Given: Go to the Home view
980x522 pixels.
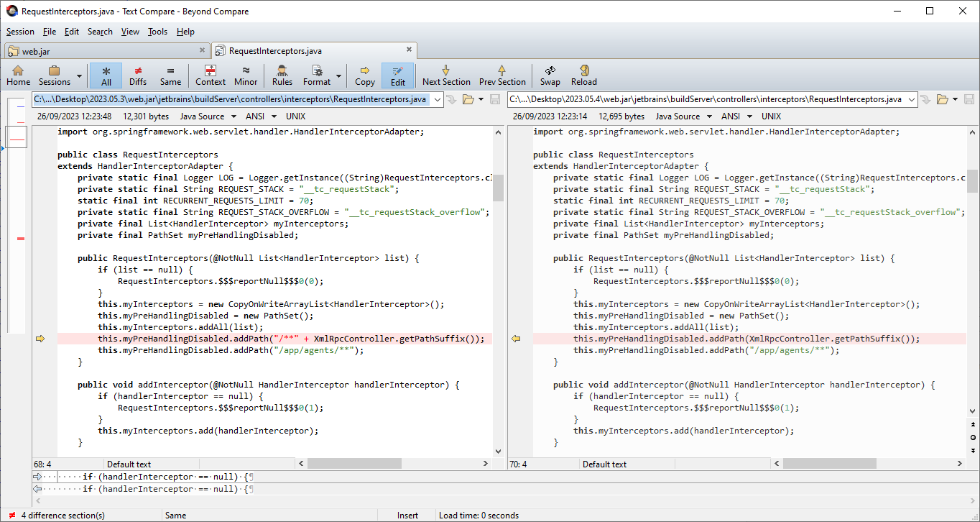Looking at the screenshot, I should (x=18, y=75).
